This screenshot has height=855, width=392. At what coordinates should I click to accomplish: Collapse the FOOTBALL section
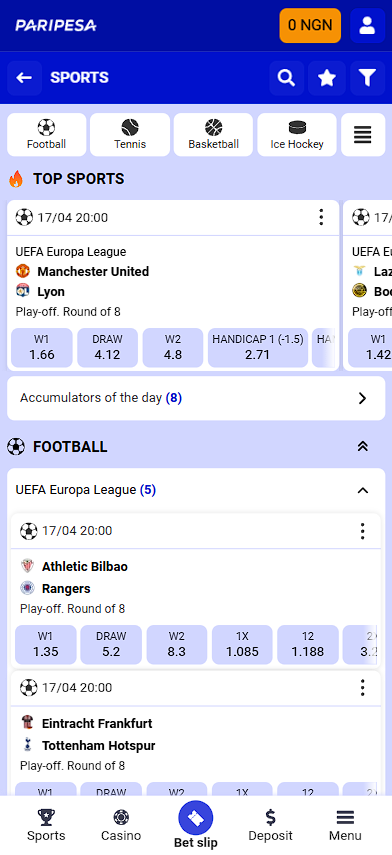(x=363, y=447)
